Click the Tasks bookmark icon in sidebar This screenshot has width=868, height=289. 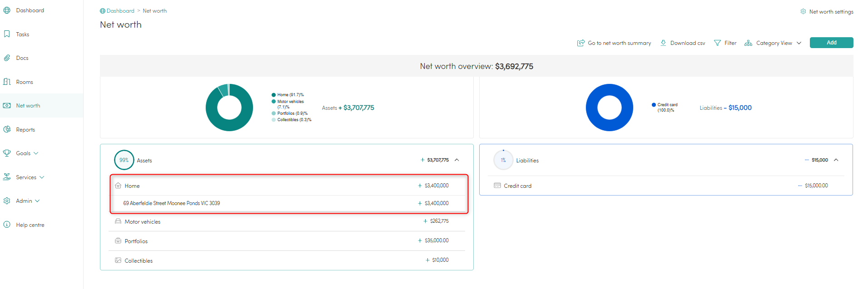(x=7, y=34)
